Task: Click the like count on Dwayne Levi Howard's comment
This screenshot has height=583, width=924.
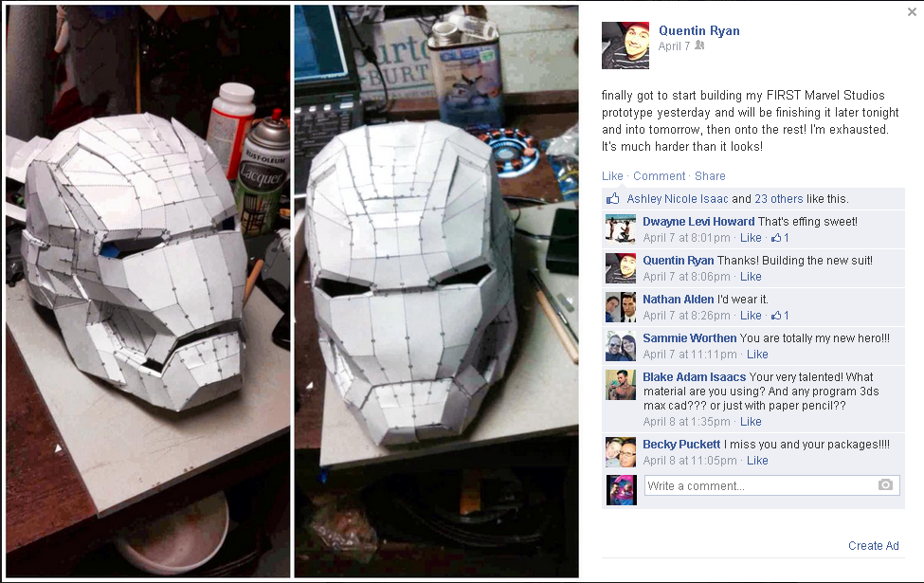Action: tap(780, 238)
